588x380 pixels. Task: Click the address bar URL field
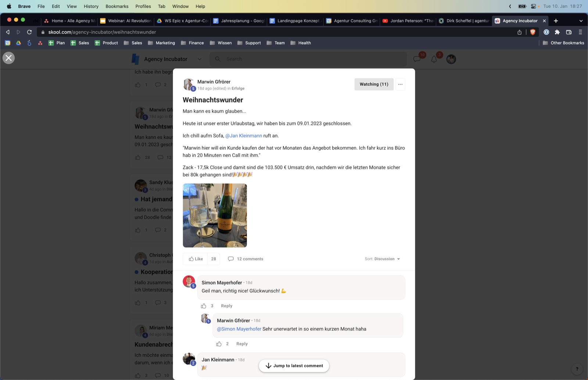click(276, 32)
